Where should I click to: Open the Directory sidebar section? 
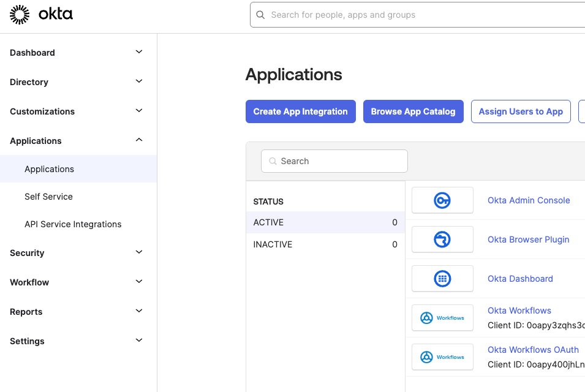tap(29, 82)
